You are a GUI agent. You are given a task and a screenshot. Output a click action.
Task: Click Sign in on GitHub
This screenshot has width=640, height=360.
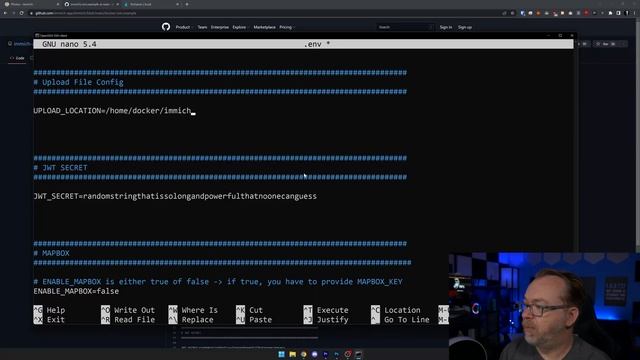[446, 27]
